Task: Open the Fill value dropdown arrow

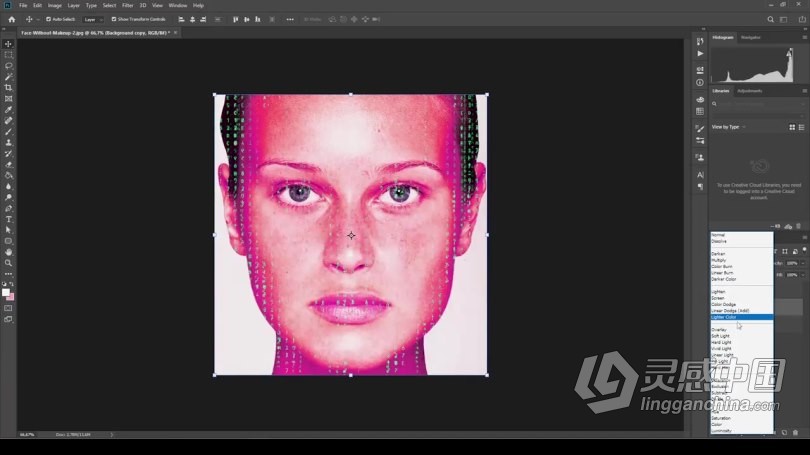Action: click(x=802, y=275)
